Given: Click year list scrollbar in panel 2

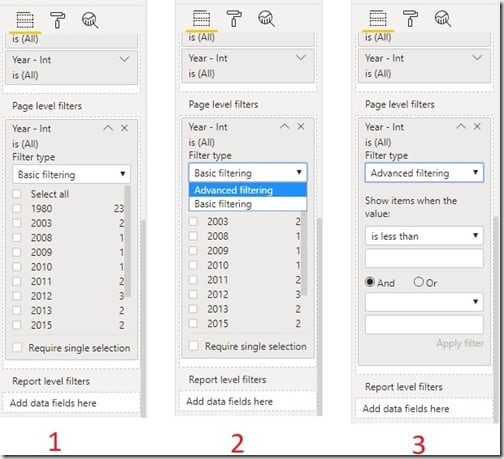Looking at the screenshot, I should pos(304,253).
